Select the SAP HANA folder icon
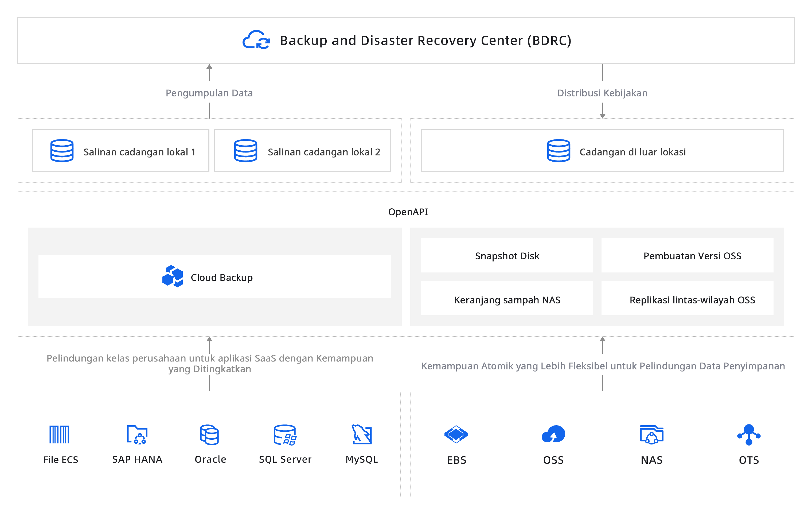Image resolution: width=812 pixels, height=515 pixels. [x=137, y=434]
